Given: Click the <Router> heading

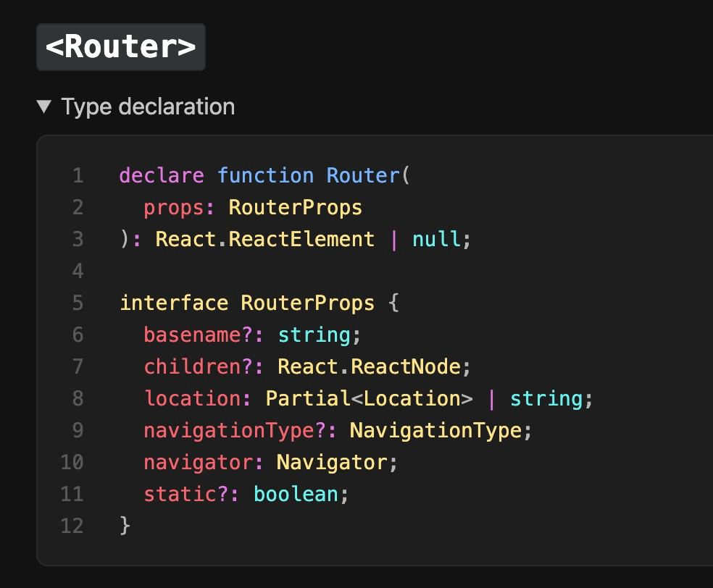Looking at the screenshot, I should (x=121, y=47).
